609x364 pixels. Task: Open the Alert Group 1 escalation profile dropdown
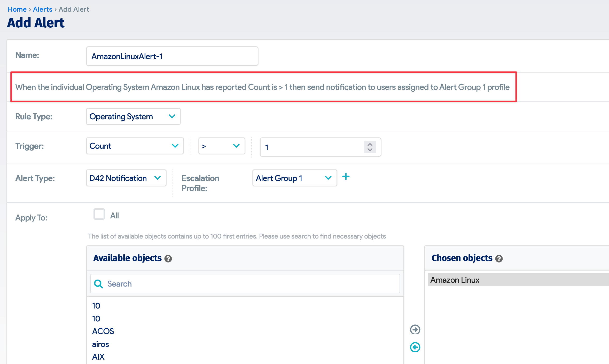click(295, 178)
